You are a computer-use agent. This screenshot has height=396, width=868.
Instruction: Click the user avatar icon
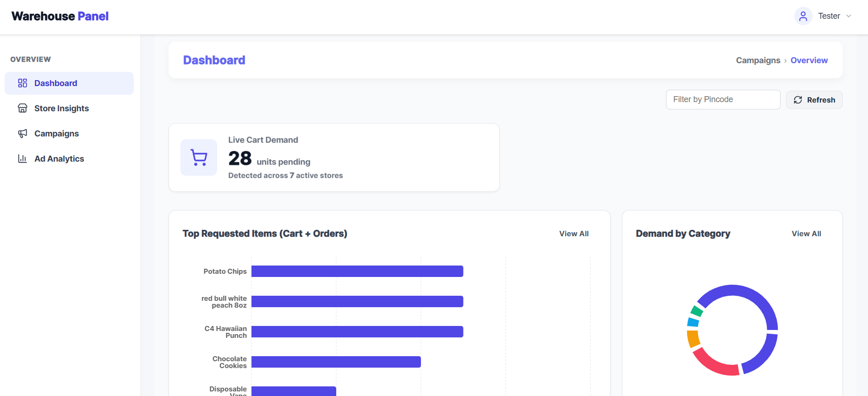(803, 16)
